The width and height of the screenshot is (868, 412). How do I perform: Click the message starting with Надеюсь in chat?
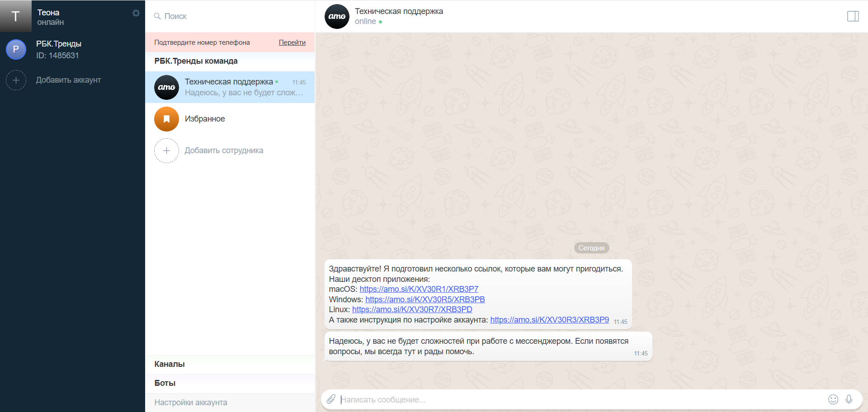488,346
